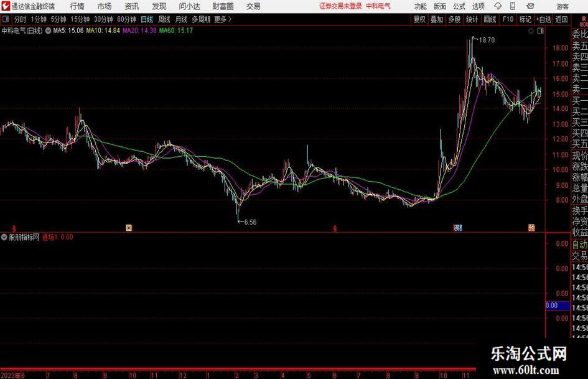Click the first red $ marker near June 2023
This screenshot has height=379, width=588.
pyautogui.click(x=14, y=228)
